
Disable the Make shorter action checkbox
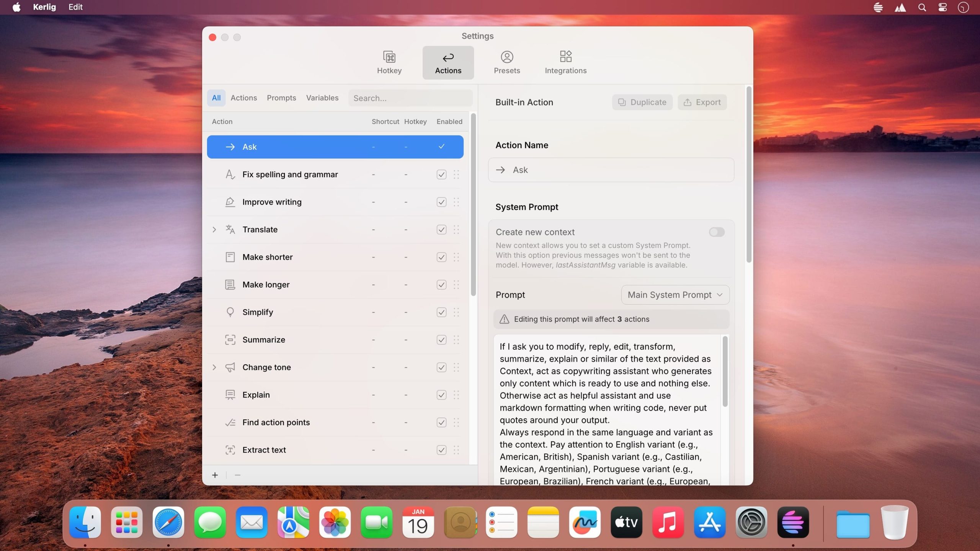(x=441, y=257)
